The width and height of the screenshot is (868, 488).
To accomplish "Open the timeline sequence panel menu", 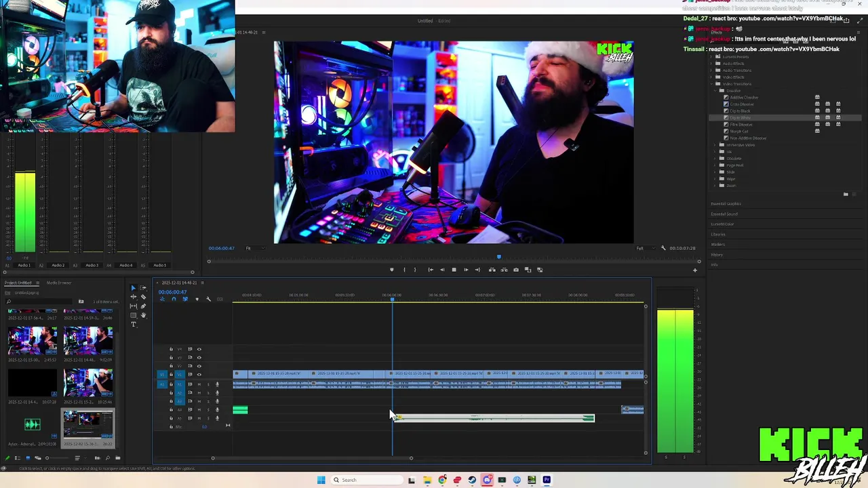I will [x=202, y=283].
